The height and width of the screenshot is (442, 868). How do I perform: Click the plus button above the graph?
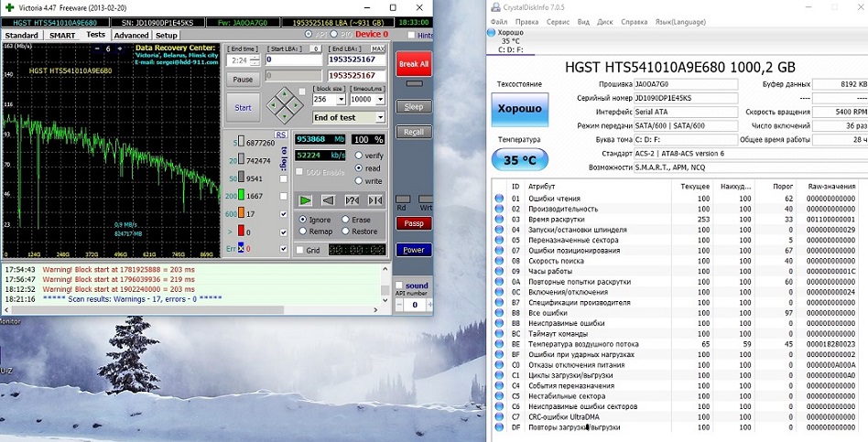pyautogui.click(x=120, y=49)
